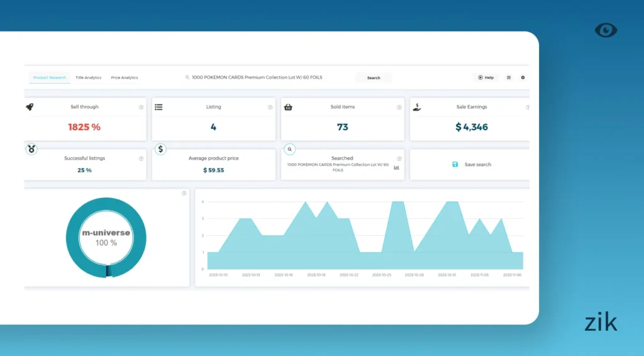The image size is (644, 356).
Task: Open the settings gear in top bar
Action: point(523,77)
